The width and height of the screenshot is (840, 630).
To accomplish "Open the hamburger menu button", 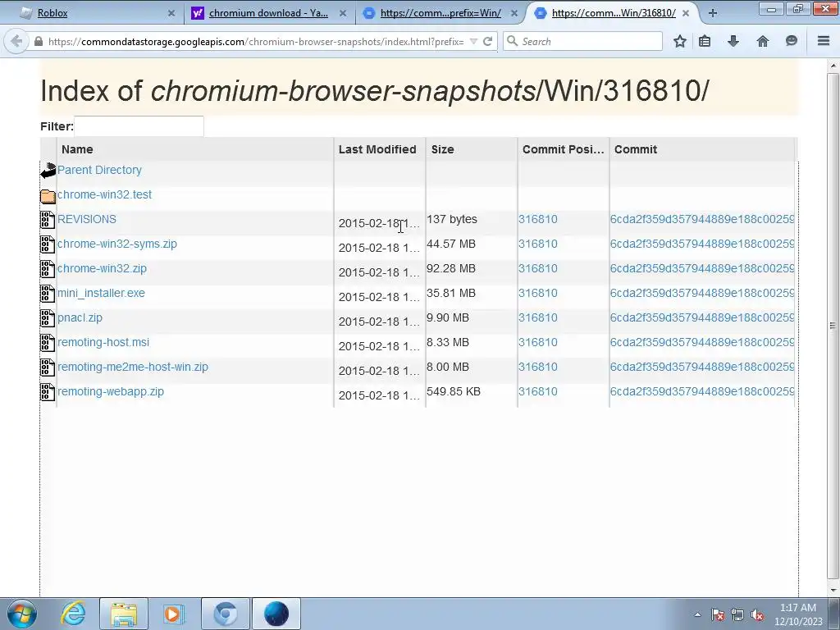I will click(x=824, y=41).
